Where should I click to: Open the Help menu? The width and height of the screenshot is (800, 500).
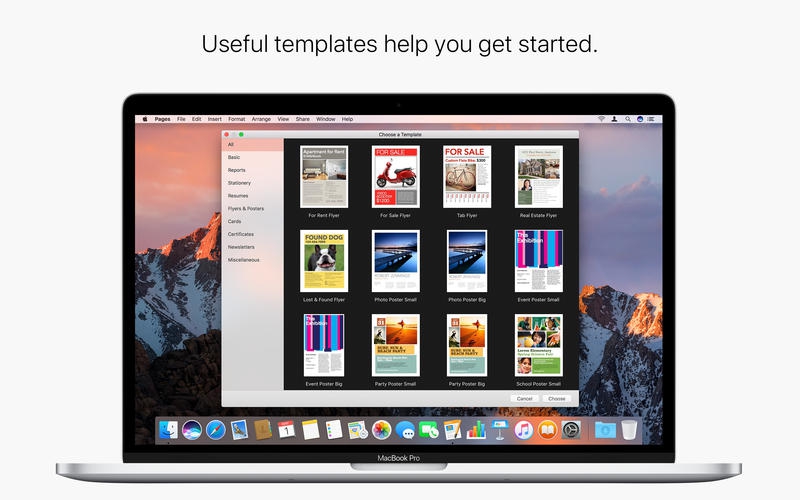(x=347, y=119)
